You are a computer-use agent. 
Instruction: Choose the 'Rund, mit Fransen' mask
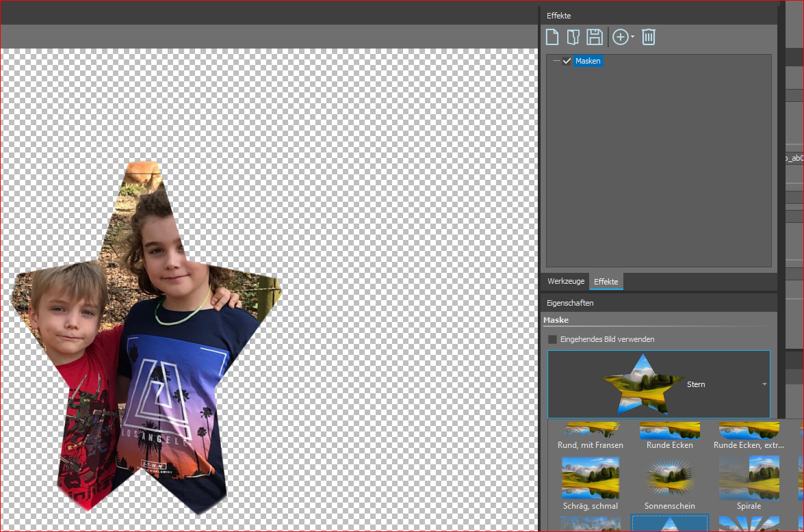591,432
